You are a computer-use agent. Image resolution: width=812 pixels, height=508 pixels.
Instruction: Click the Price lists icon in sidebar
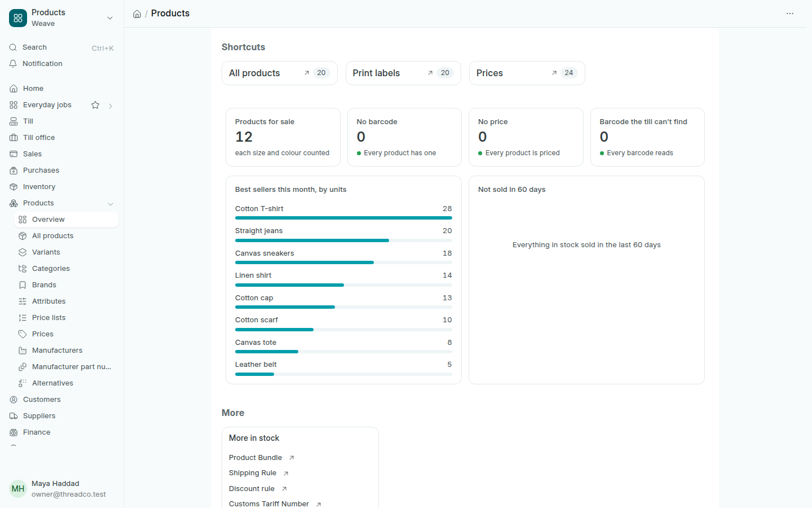[23, 318]
